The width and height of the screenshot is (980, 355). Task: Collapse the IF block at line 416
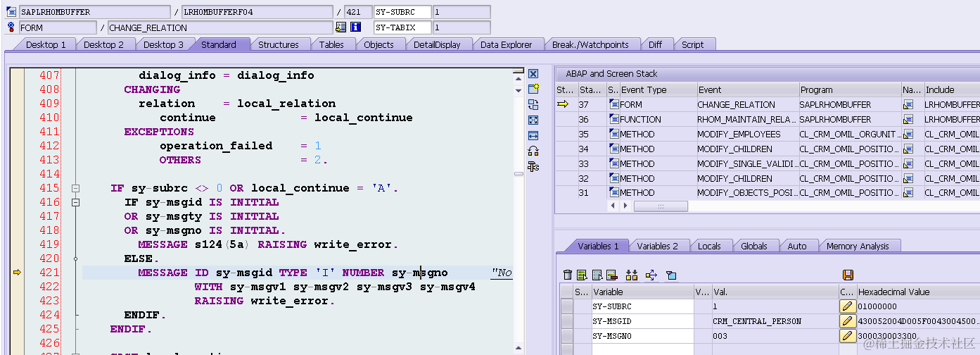pyautogui.click(x=76, y=202)
